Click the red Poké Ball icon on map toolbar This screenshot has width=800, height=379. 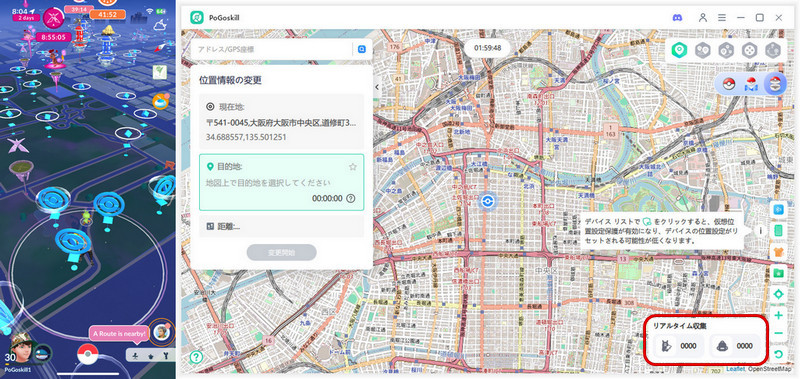click(x=729, y=84)
